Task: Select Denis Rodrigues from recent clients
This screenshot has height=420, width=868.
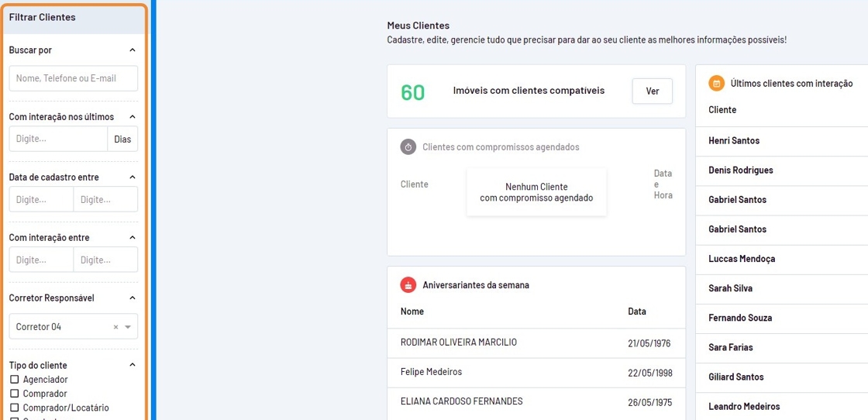Action: tap(740, 170)
